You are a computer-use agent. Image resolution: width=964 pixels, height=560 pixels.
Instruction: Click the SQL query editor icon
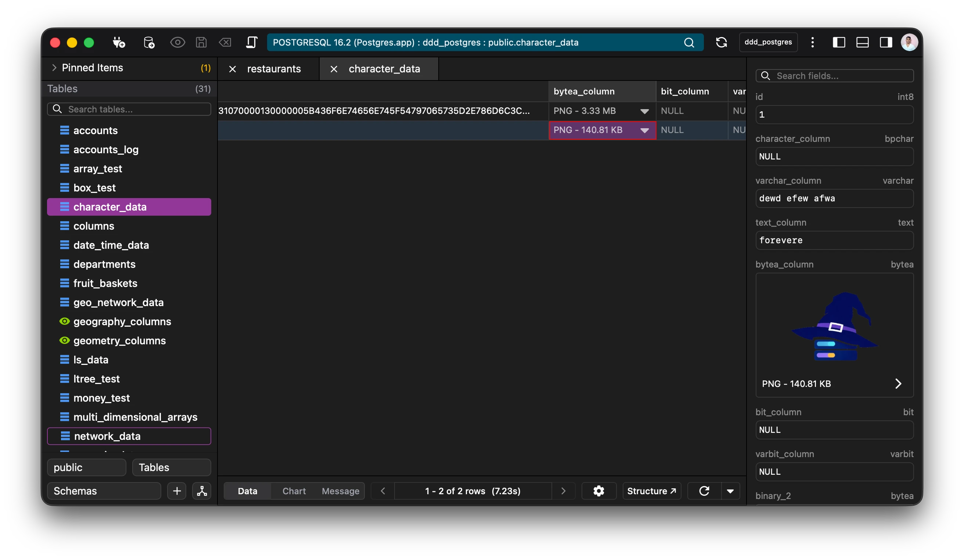click(x=251, y=43)
